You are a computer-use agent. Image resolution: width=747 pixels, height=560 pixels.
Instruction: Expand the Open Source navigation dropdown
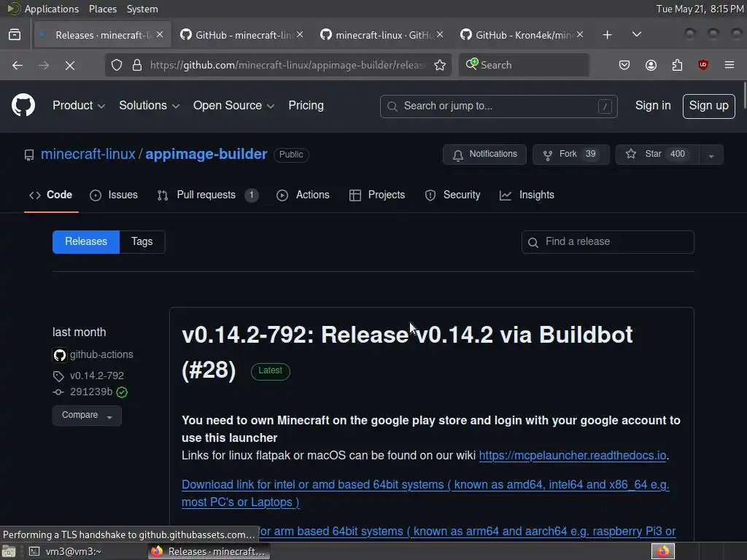(233, 105)
